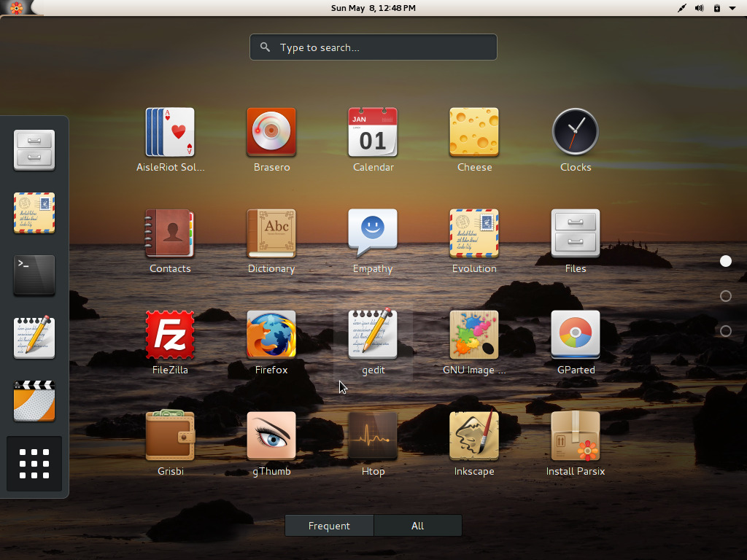Launch the Brasero disc burner app

271,133
